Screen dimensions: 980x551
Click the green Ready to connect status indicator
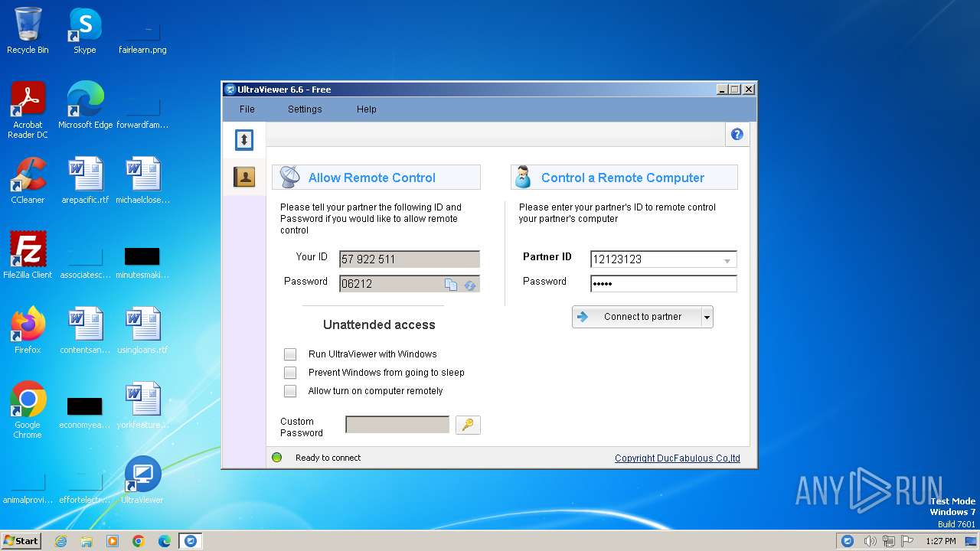[x=277, y=458]
